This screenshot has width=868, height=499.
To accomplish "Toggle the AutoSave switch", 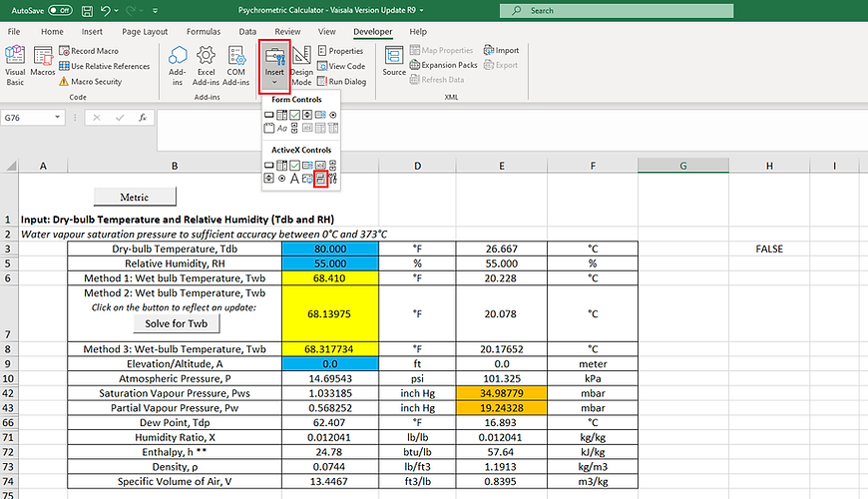I will pos(60,10).
